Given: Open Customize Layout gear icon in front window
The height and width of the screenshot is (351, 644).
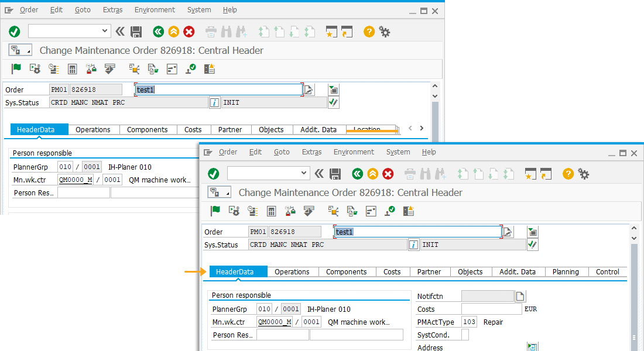Looking at the screenshot, I should click(x=584, y=174).
